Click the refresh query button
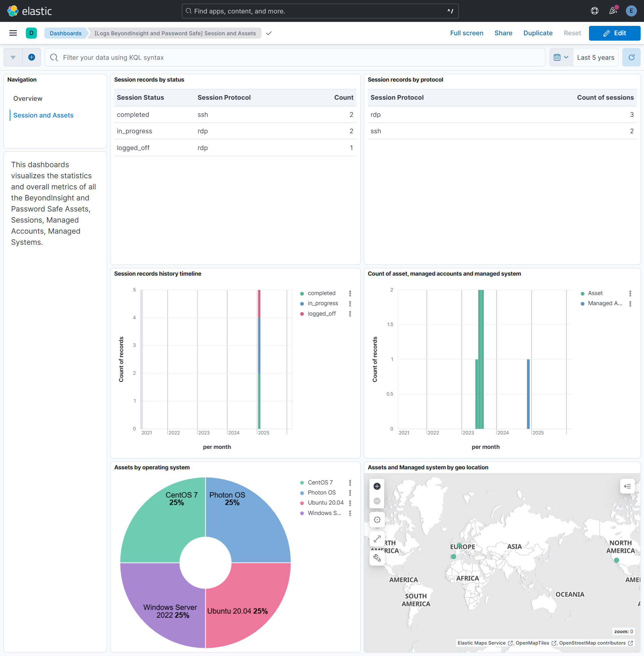 pyautogui.click(x=631, y=57)
